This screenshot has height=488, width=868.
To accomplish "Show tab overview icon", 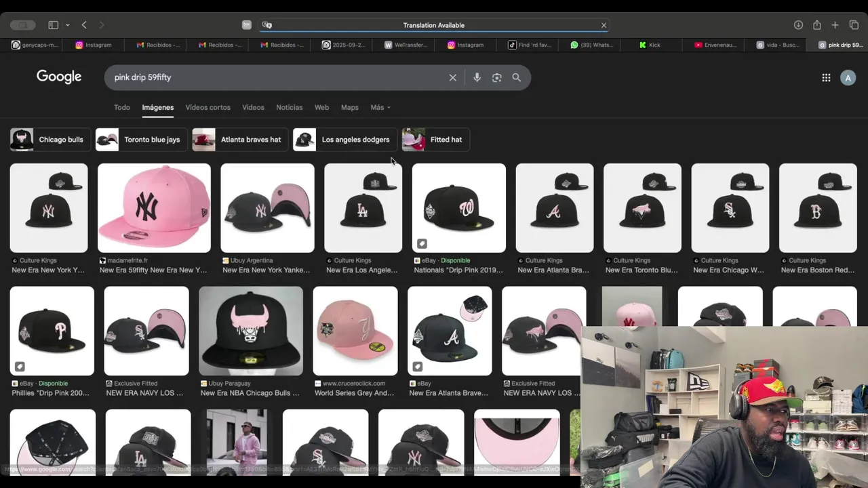I will click(854, 25).
